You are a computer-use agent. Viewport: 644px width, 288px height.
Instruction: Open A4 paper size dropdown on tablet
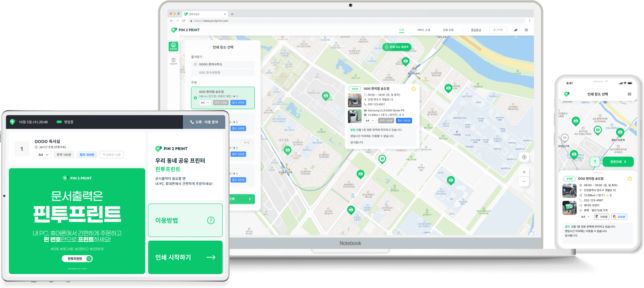click(x=43, y=155)
